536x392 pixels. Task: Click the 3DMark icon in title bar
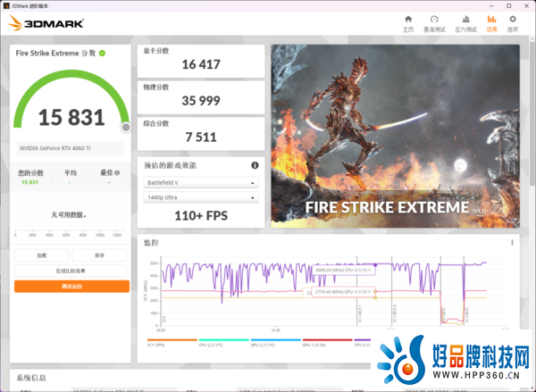click(x=6, y=6)
